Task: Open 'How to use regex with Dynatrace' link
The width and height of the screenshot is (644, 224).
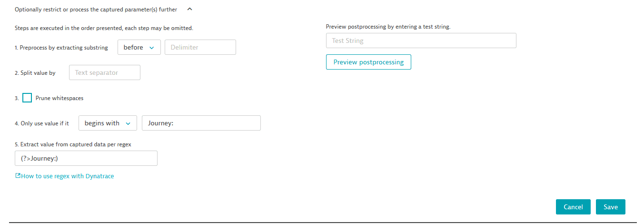Action: coord(68,176)
